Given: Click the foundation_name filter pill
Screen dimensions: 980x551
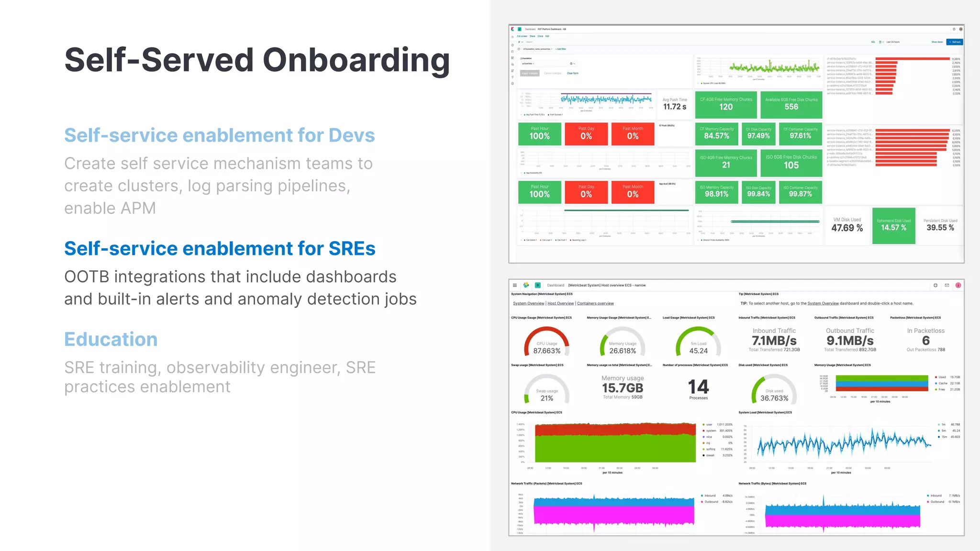Looking at the screenshot, I should (537, 49).
